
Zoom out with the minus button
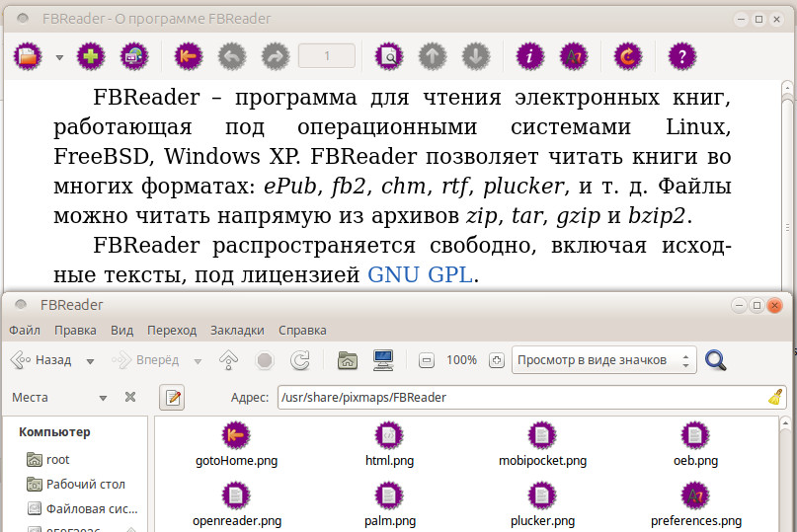(x=427, y=361)
